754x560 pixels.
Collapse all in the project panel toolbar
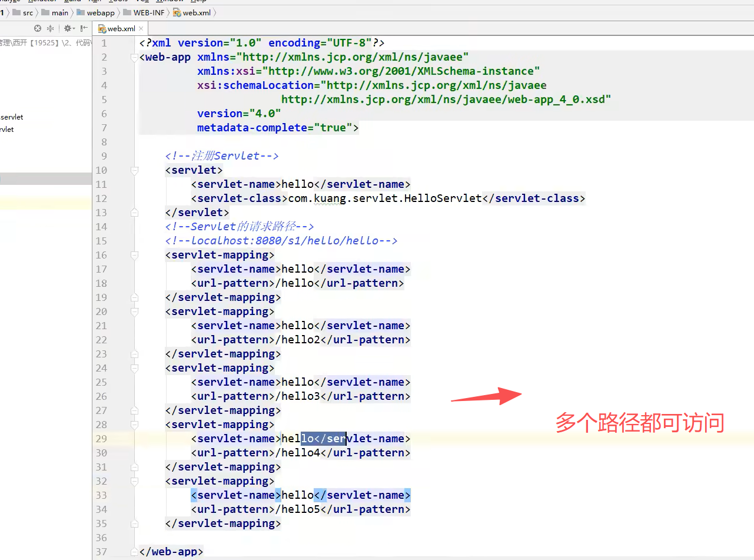[x=50, y=28]
